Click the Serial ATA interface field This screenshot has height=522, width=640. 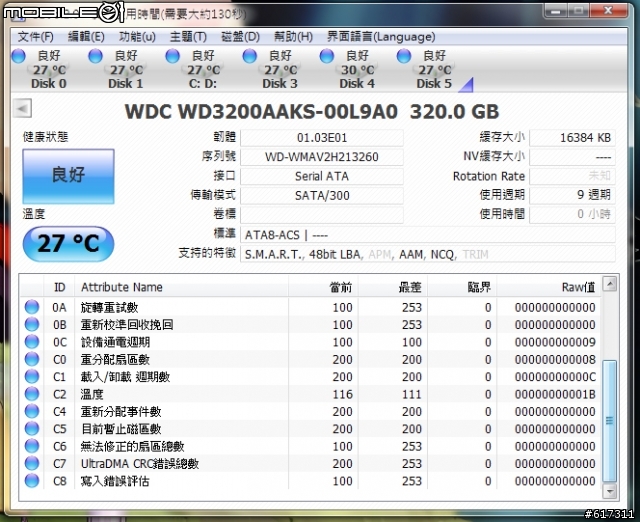coord(322,176)
